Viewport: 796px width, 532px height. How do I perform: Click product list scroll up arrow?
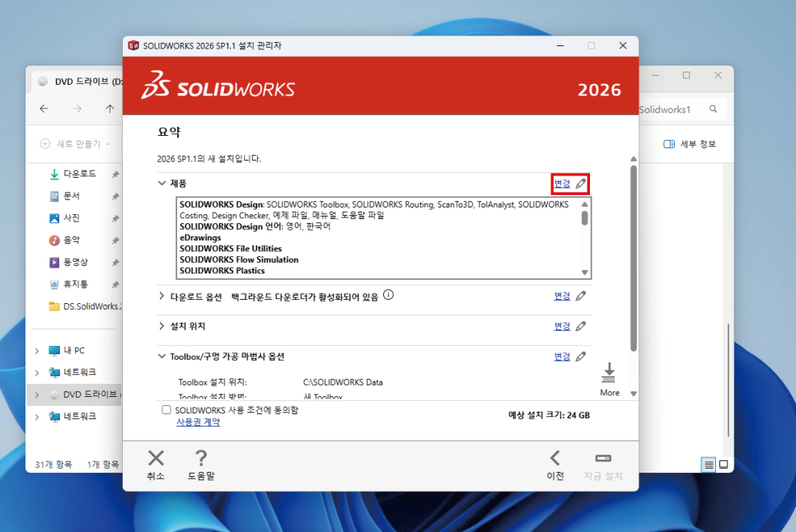(x=585, y=204)
